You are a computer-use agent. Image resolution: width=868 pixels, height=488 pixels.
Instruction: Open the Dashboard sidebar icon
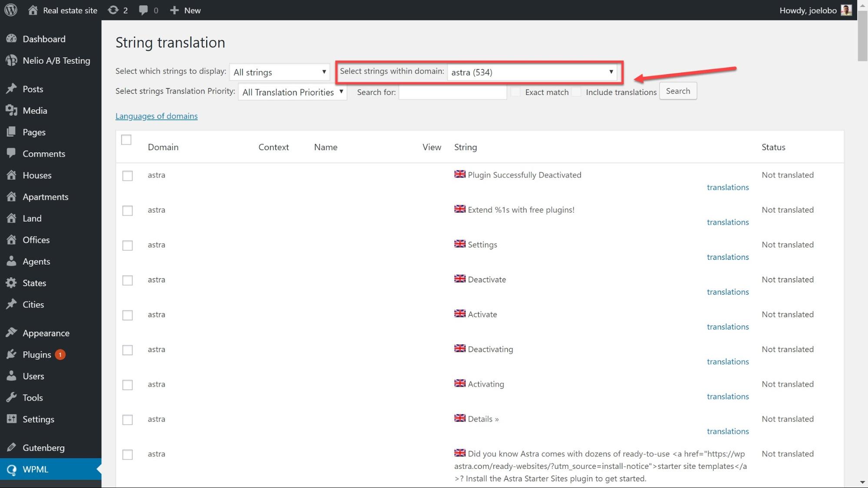pos(11,39)
